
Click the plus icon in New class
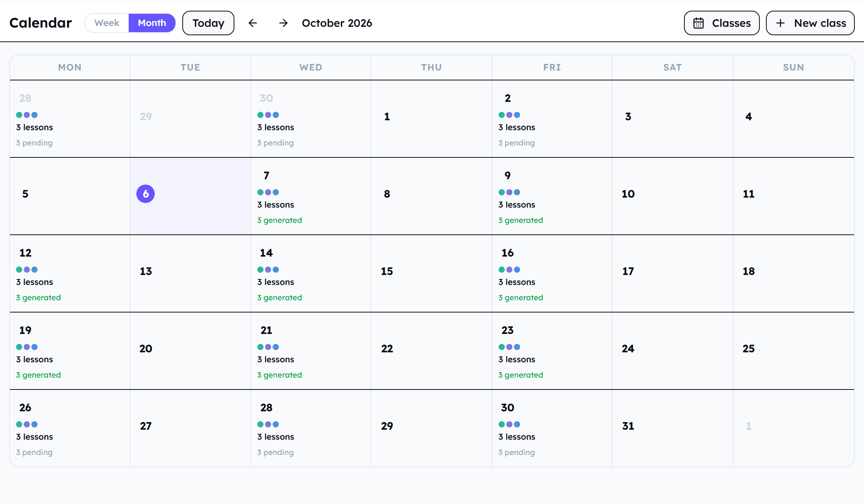click(x=781, y=23)
